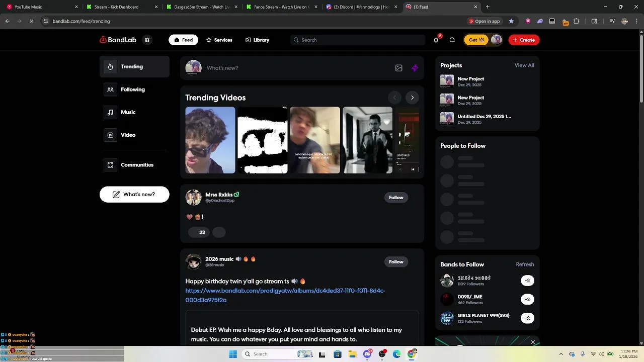Screen dimensions: 644x362
Task: Open the Trending feed in sidebar
Action: coord(134,66)
